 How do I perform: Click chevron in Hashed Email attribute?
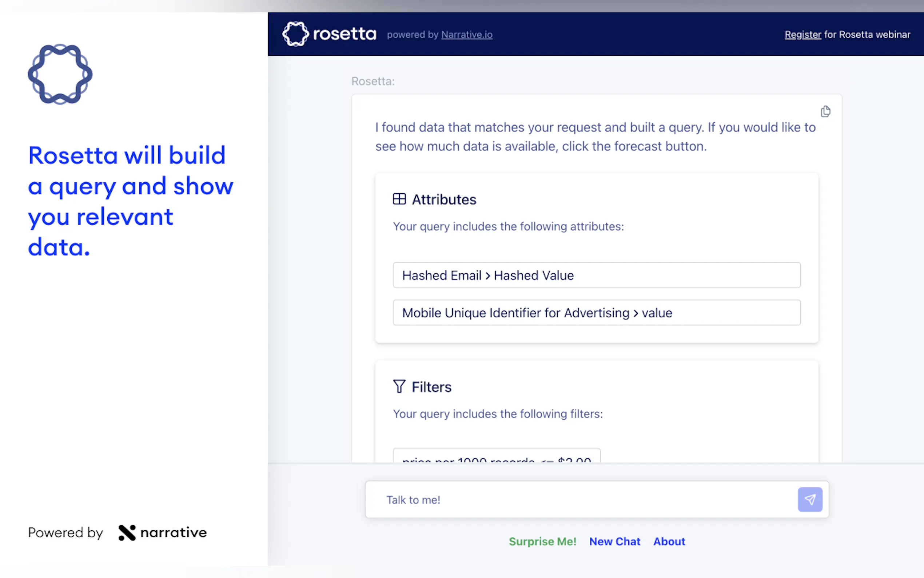pyautogui.click(x=488, y=276)
